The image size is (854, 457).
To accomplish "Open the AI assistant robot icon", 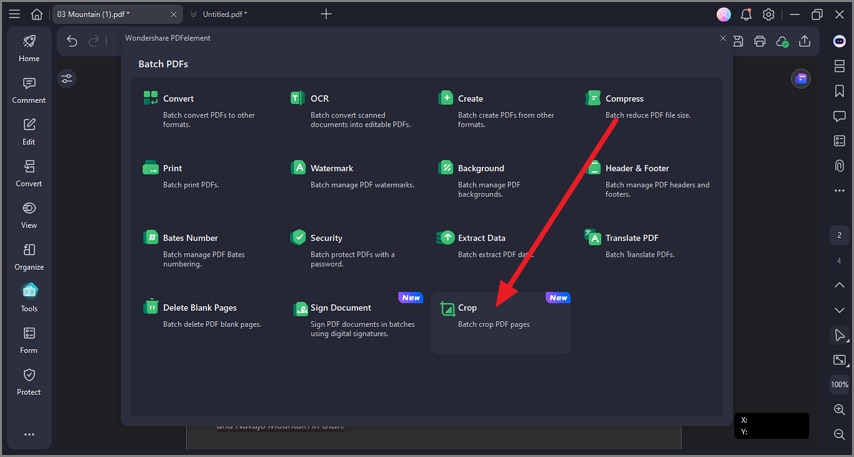I will pyautogui.click(x=839, y=41).
